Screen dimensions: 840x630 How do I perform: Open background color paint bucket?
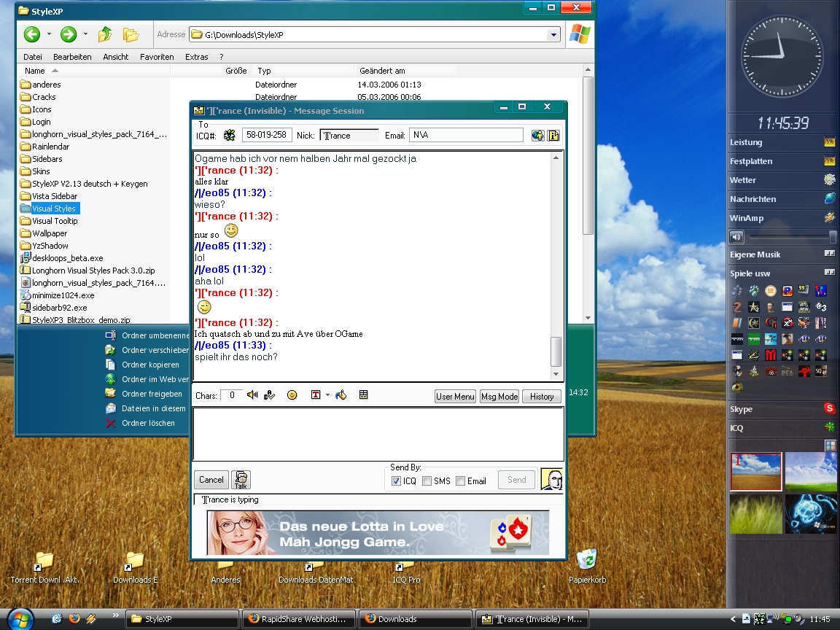(x=341, y=395)
